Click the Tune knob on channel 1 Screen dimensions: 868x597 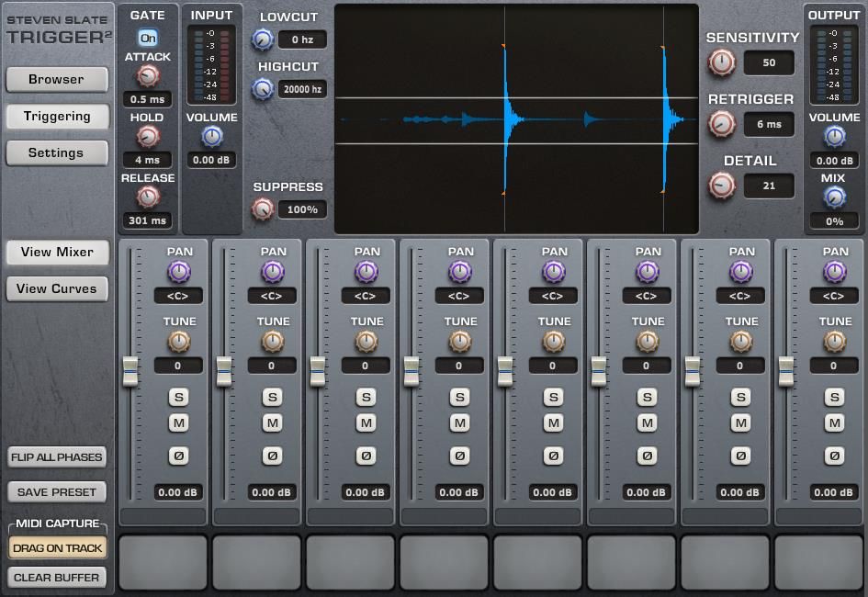(x=179, y=342)
